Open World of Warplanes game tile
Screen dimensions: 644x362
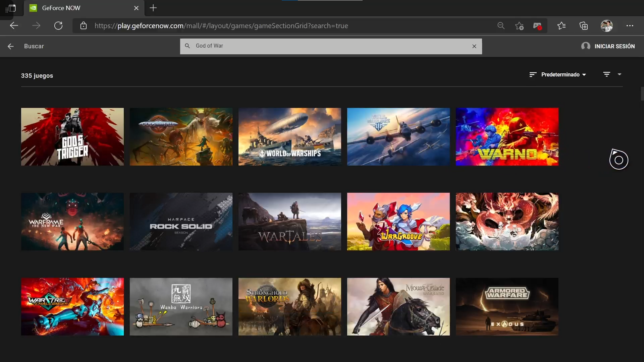coord(398,137)
